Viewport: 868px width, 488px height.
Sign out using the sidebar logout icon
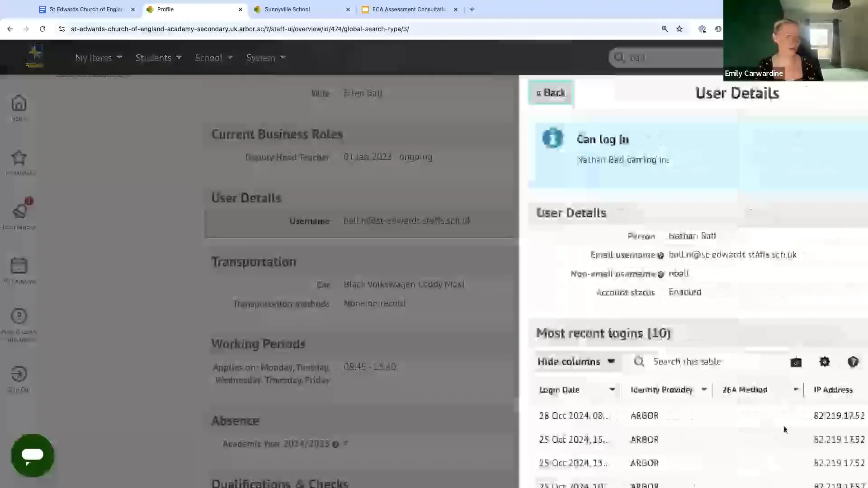19,374
